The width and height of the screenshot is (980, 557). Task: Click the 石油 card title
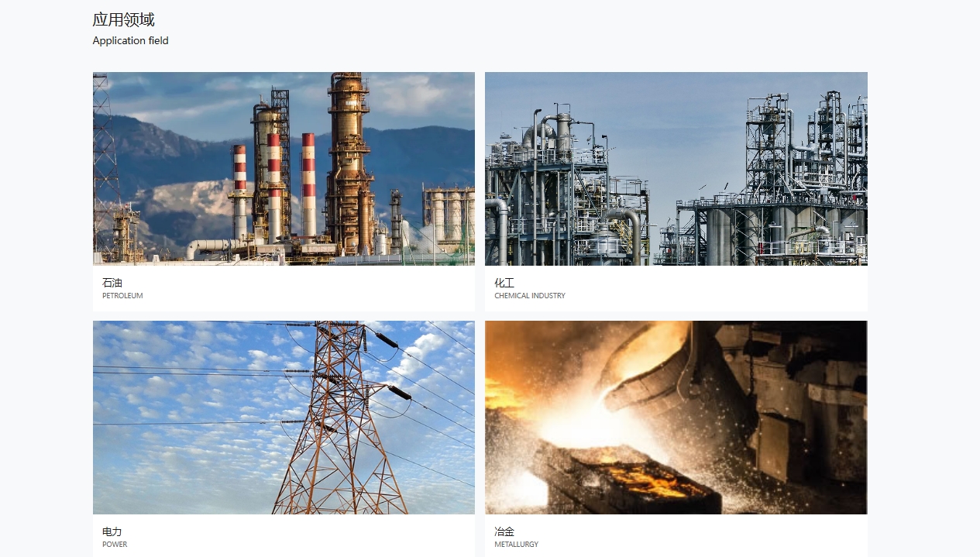(x=112, y=283)
